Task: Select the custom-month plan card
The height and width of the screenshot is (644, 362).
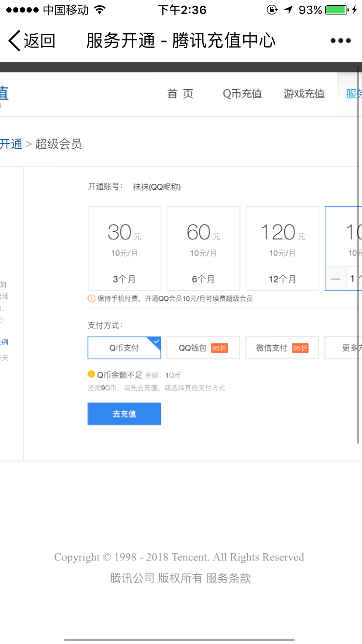Action: (344, 248)
